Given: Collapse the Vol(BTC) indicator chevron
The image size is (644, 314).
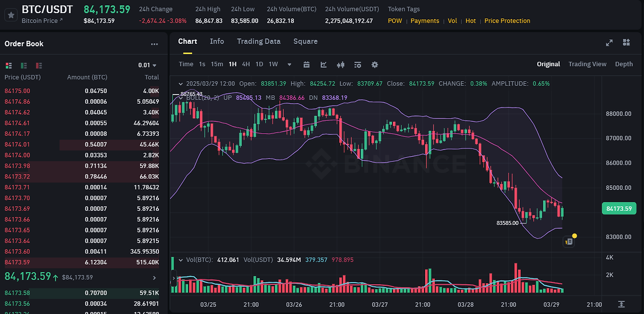Looking at the screenshot, I should [x=180, y=260].
